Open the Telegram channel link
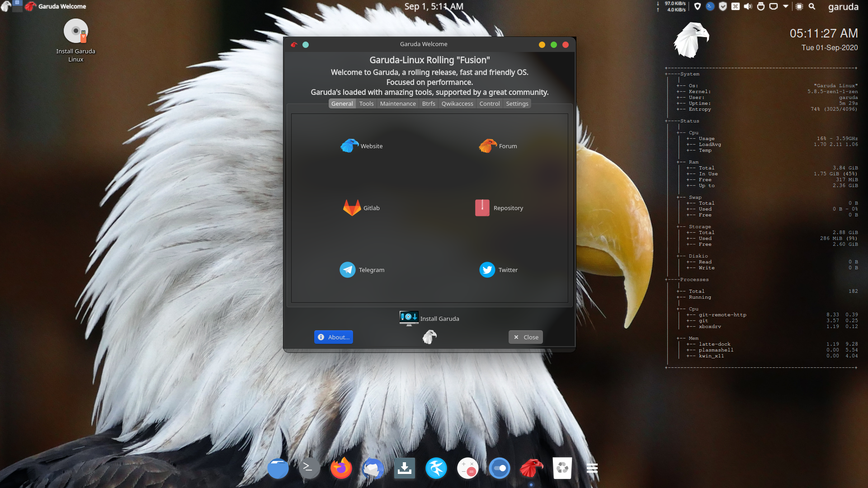Viewport: 868px width, 488px height. pyautogui.click(x=362, y=270)
